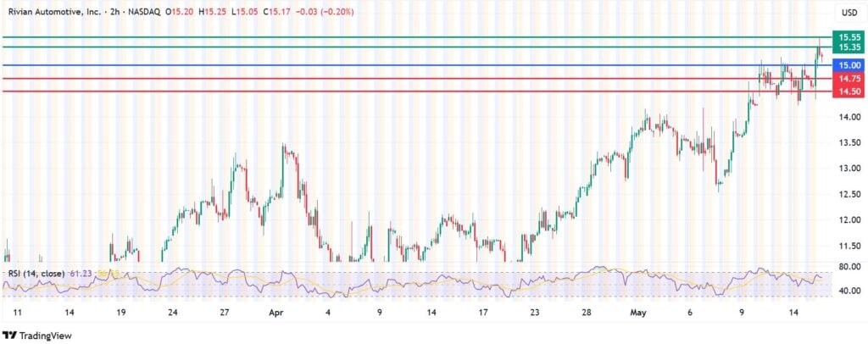Click the 80.00 level on RSI scale
The image size is (868, 344).
pos(849,267)
